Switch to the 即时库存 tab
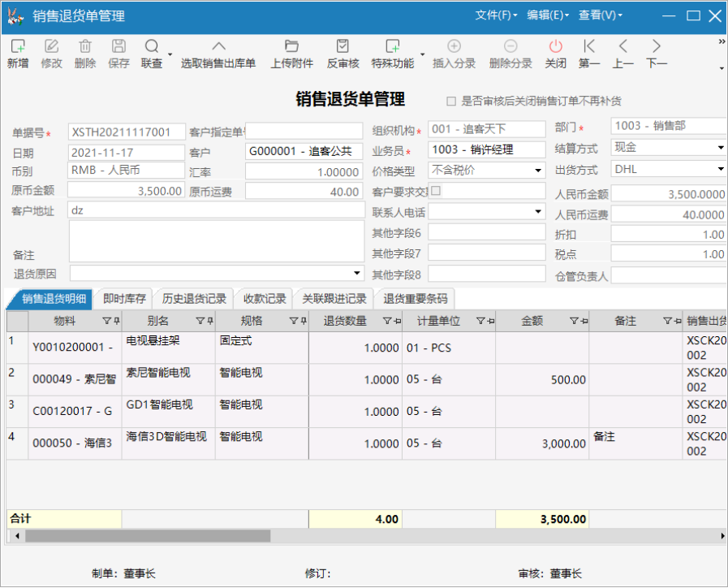The height and width of the screenshot is (588, 728). click(x=124, y=299)
